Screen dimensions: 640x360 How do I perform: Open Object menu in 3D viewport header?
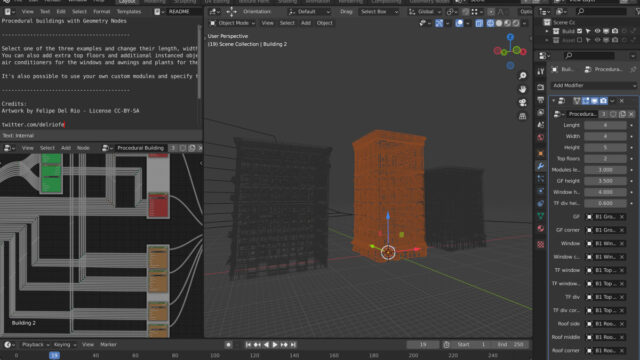(x=324, y=23)
